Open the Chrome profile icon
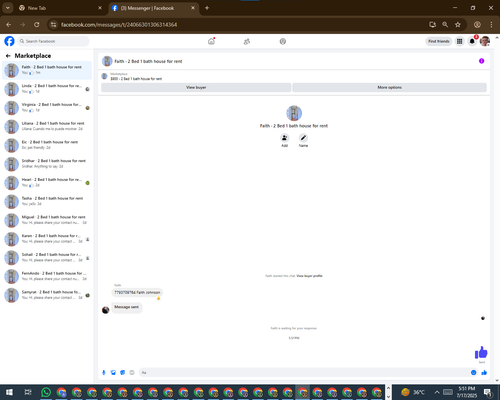The height and width of the screenshot is (400, 500). coord(477,25)
